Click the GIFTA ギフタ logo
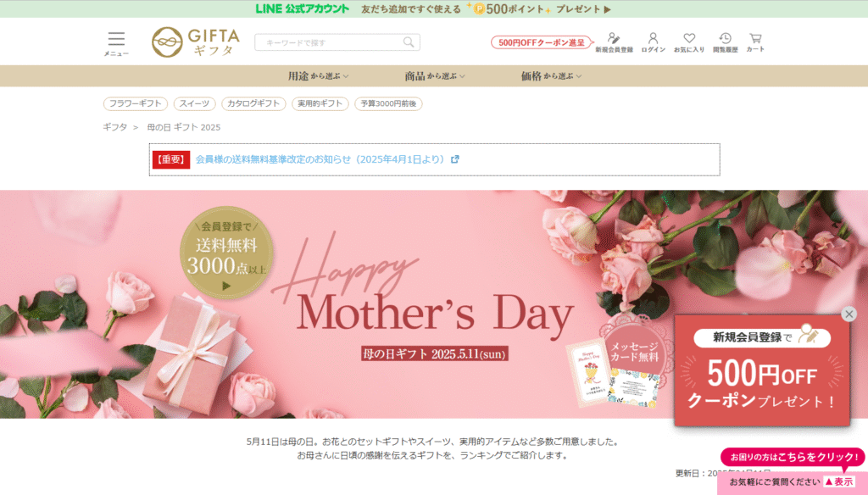868x495 pixels. click(x=196, y=42)
